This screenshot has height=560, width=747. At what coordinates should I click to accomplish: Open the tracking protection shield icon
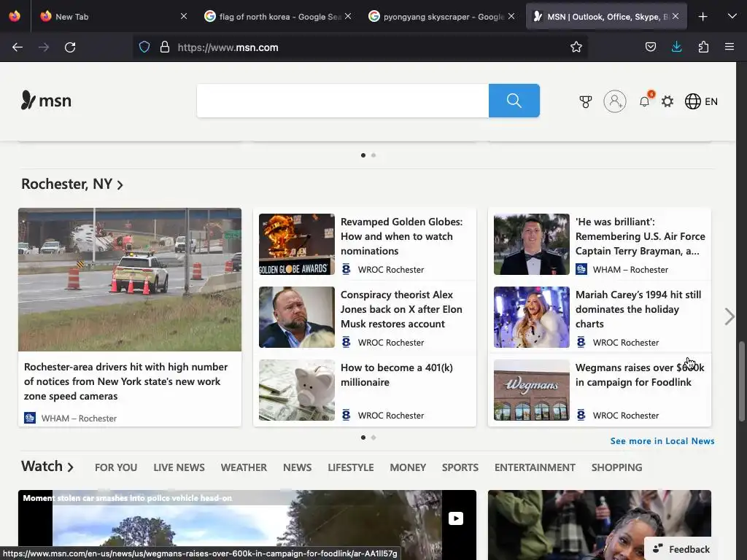tap(144, 47)
